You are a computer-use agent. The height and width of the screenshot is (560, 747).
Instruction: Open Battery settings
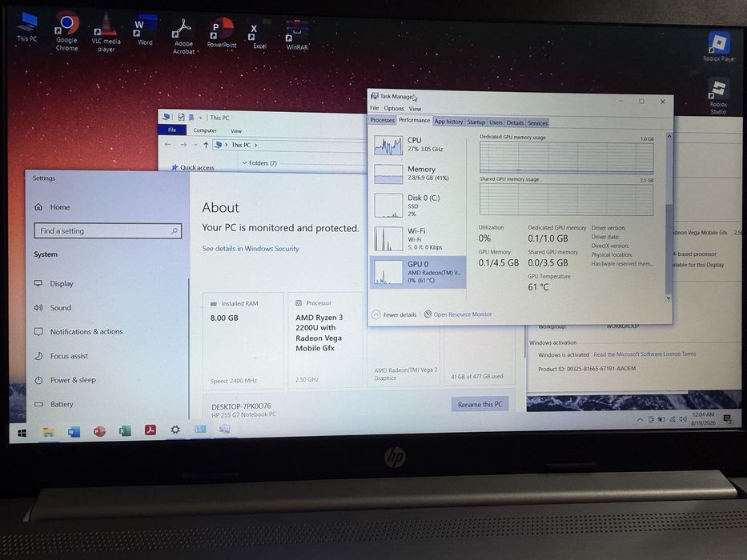tap(54, 404)
